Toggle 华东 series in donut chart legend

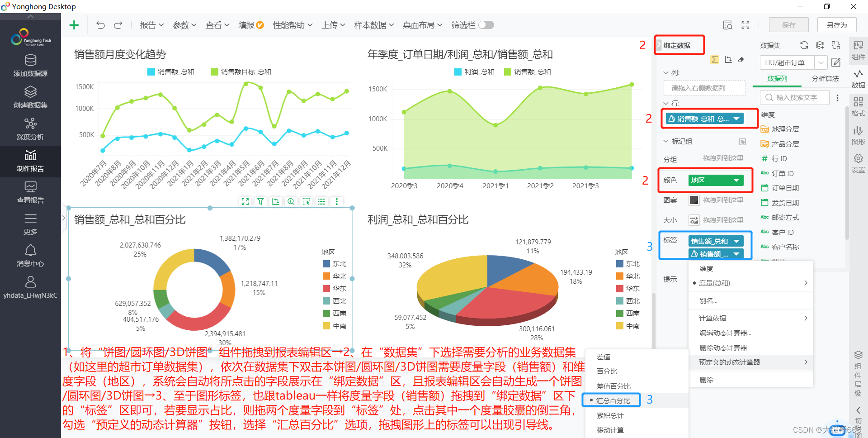(x=335, y=288)
